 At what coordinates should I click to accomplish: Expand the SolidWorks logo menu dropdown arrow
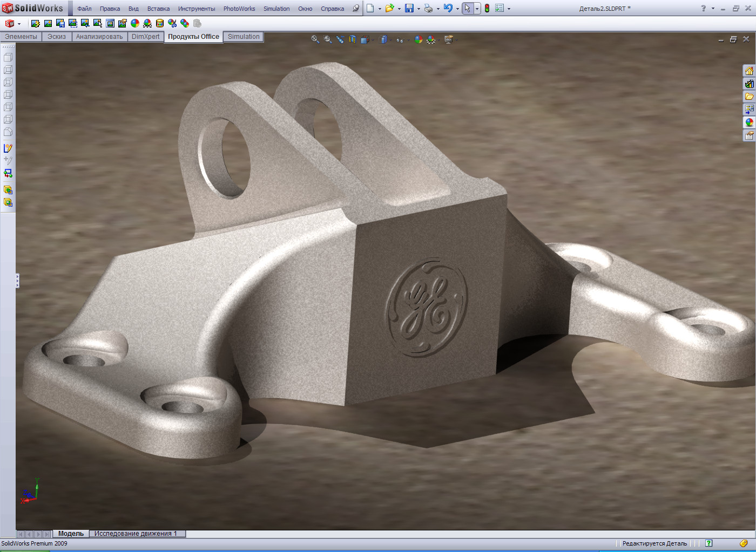(x=19, y=24)
